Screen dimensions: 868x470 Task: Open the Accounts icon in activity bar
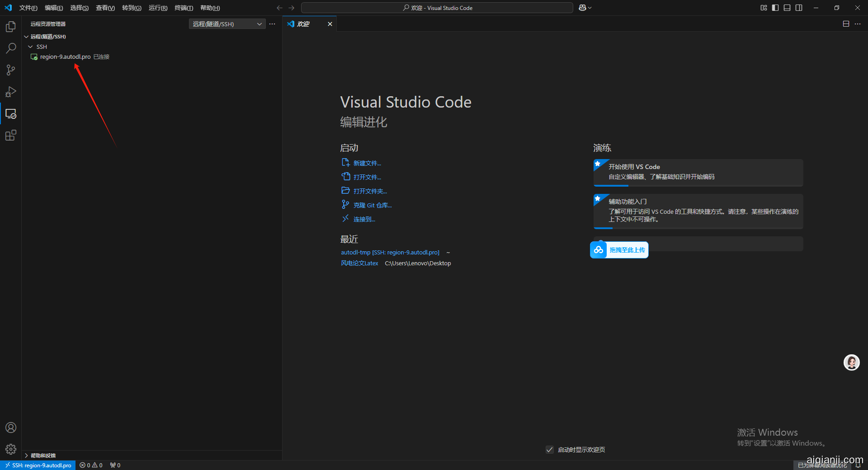click(11, 428)
